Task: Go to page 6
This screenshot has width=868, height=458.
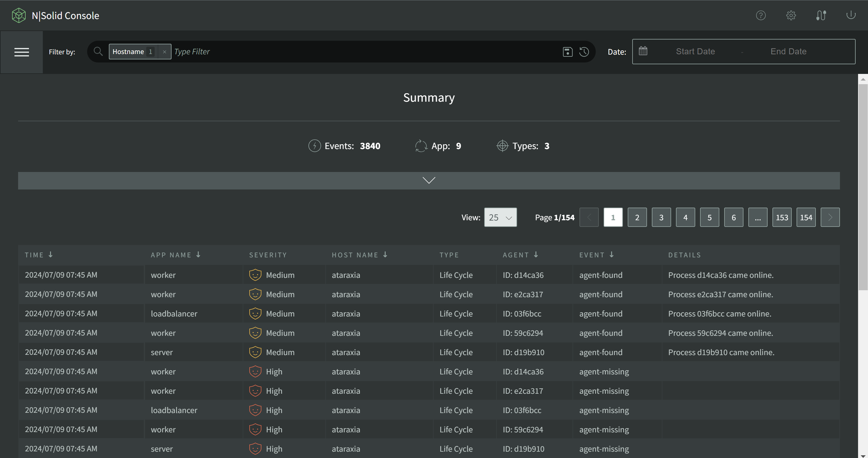Action: pyautogui.click(x=734, y=217)
